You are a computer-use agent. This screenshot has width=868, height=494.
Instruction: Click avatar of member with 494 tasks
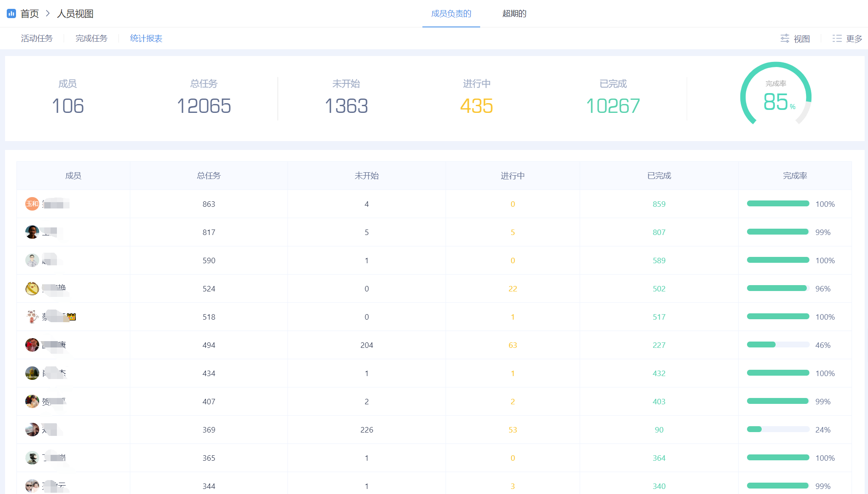pos(32,345)
